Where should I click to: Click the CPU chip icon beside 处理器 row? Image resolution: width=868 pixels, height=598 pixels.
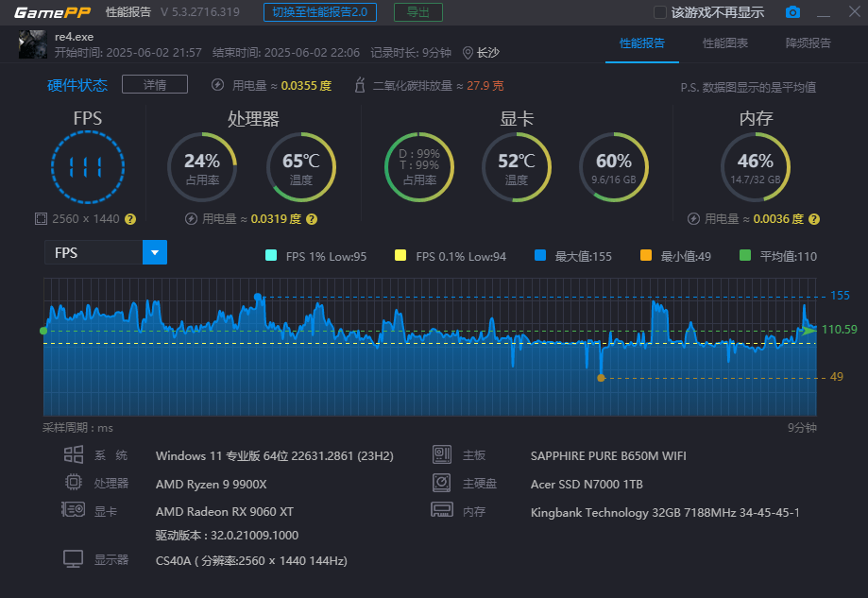coord(74,483)
